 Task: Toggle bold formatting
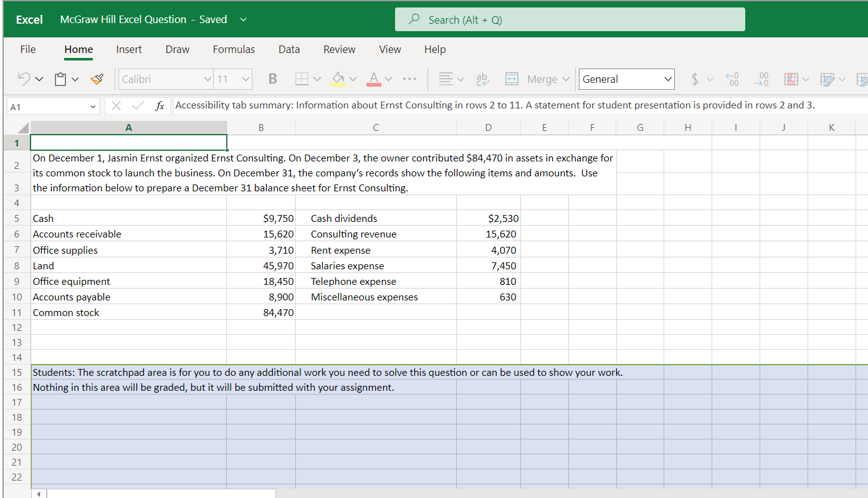[x=272, y=79]
